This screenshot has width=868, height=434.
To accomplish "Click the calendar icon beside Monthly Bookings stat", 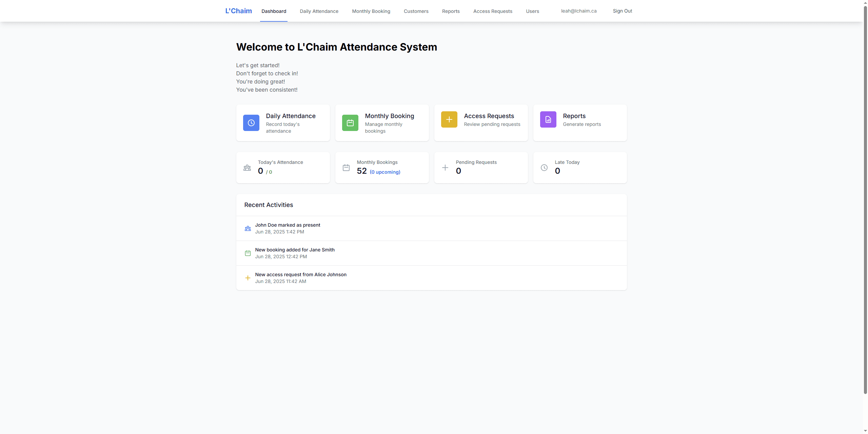I will [346, 168].
